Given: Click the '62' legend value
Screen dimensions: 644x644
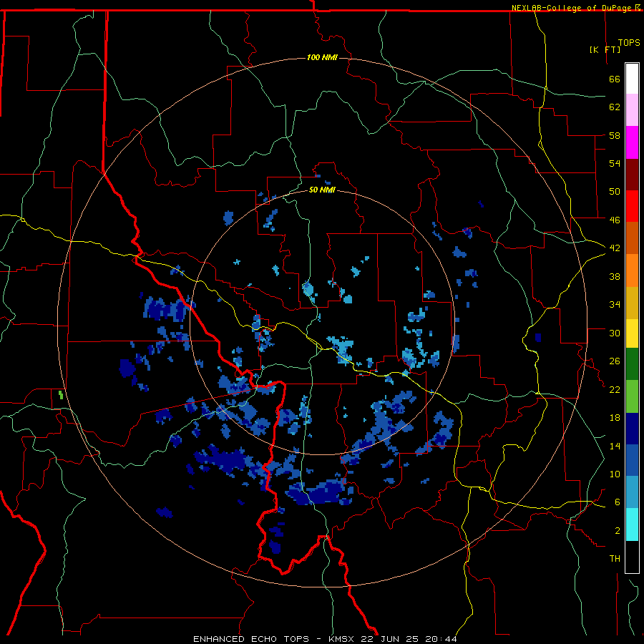Looking at the screenshot, I should pos(615,107).
